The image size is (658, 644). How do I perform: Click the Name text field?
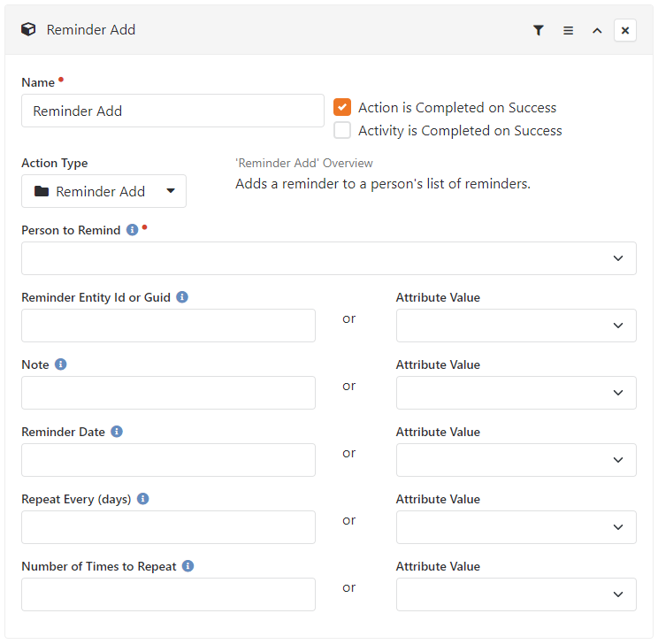coord(172,111)
